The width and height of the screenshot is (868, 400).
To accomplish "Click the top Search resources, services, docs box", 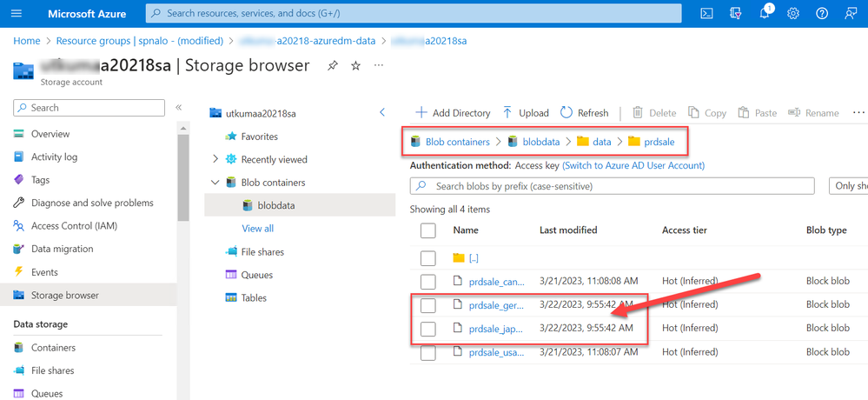I will pos(414,13).
